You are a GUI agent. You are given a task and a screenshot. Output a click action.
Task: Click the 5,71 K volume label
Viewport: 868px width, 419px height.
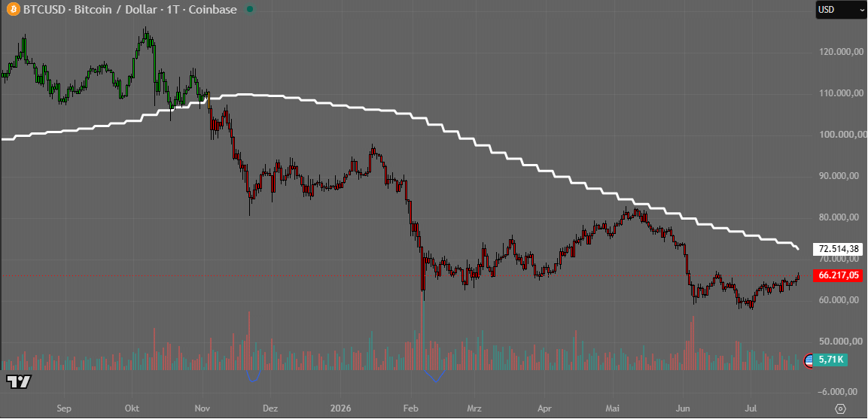pyautogui.click(x=830, y=360)
